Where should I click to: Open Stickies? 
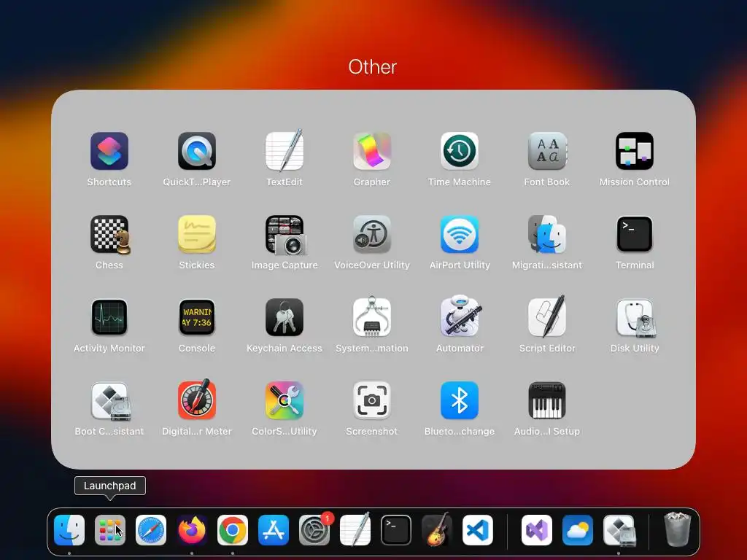[x=197, y=234]
